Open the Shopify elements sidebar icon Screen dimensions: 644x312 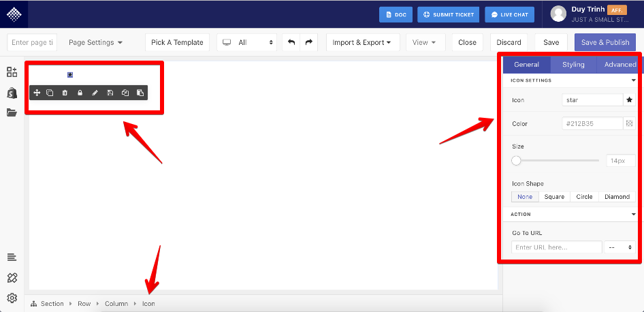pos(12,93)
